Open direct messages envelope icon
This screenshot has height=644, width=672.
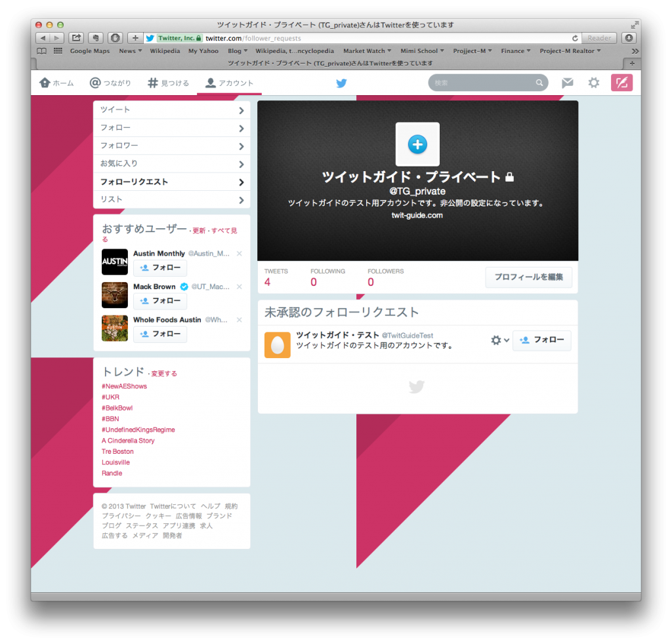pos(568,83)
